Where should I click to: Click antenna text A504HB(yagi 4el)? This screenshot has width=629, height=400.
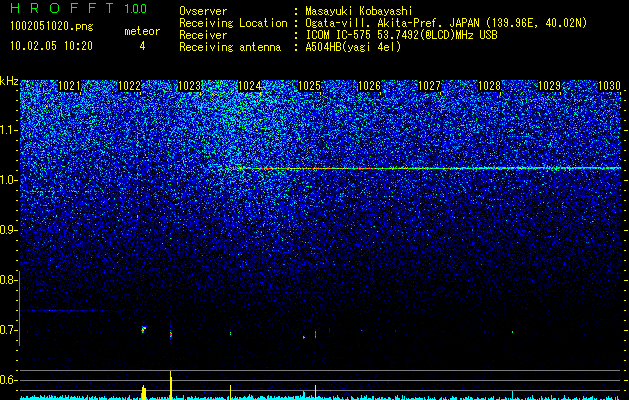coord(353,47)
